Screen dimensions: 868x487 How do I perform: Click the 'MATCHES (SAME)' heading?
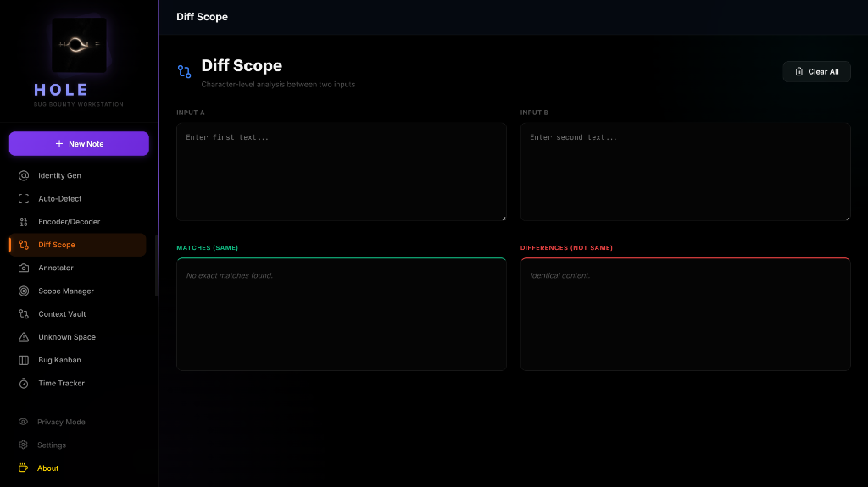(208, 248)
